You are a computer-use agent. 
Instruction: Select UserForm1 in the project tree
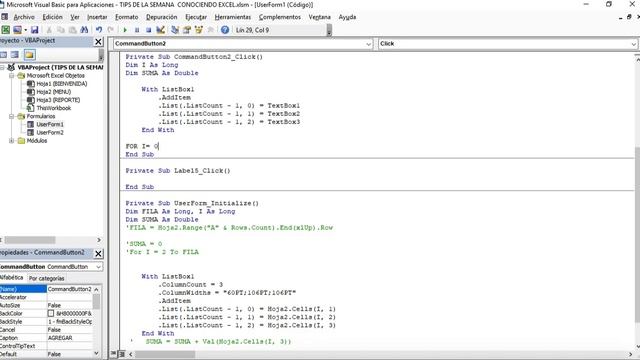(x=50, y=124)
